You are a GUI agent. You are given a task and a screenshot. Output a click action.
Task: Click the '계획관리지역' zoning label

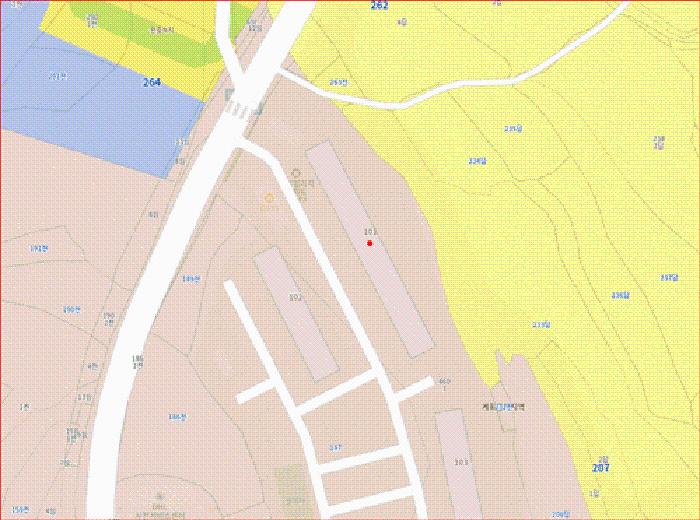[x=504, y=407]
